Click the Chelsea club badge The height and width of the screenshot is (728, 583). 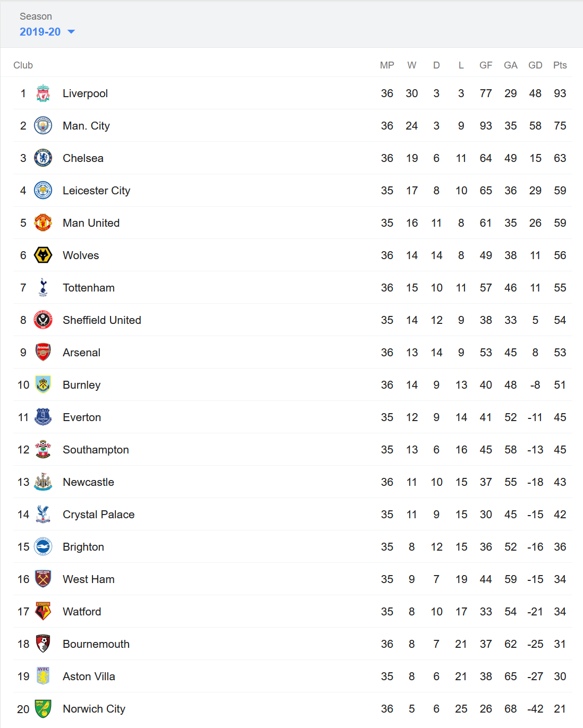(x=43, y=158)
